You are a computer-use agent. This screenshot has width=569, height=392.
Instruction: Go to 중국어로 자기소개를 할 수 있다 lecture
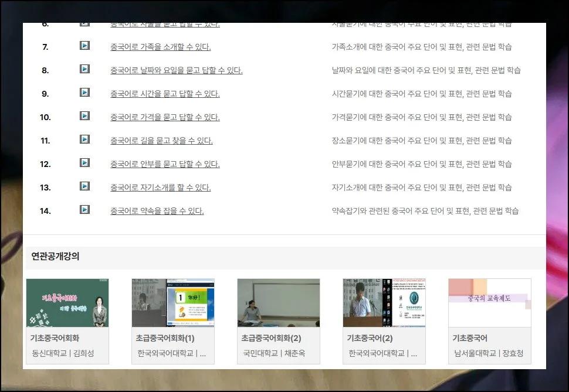(x=160, y=188)
